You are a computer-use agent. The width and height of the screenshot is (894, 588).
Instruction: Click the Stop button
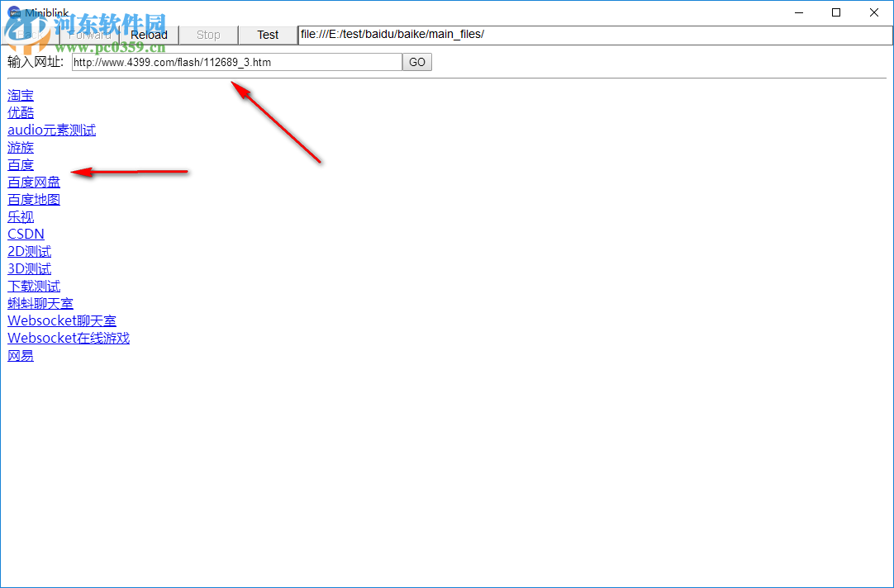click(208, 35)
